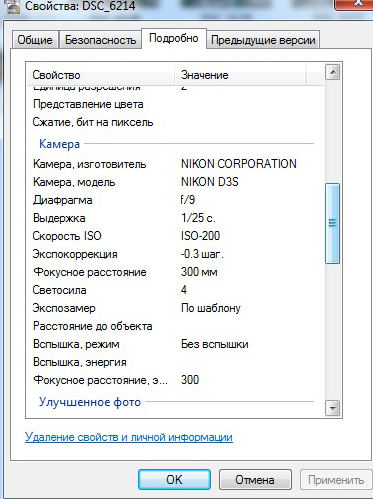Select the Экспокоррекция property
This screenshot has height=499, width=373.
coord(75,254)
